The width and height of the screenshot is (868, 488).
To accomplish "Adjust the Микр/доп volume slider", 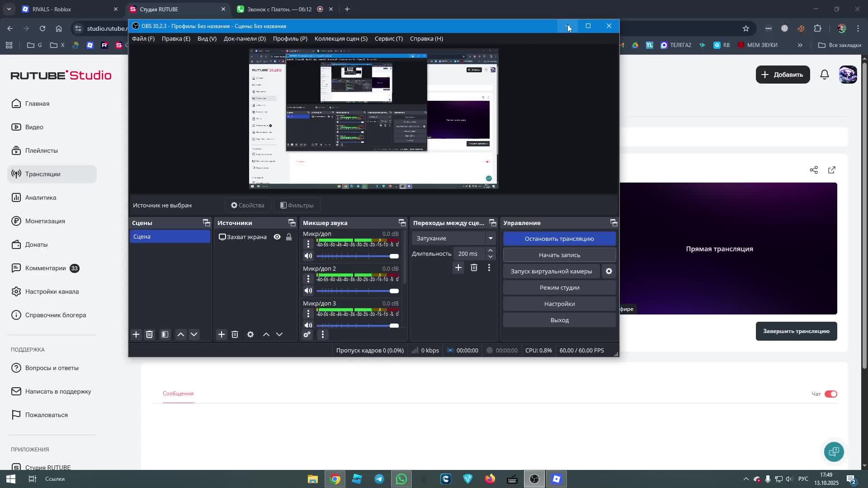I will [x=358, y=256].
